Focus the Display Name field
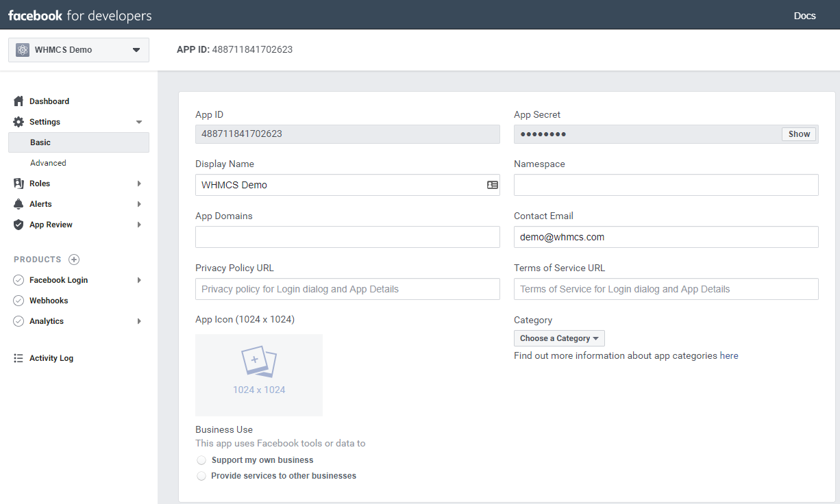 click(x=347, y=185)
